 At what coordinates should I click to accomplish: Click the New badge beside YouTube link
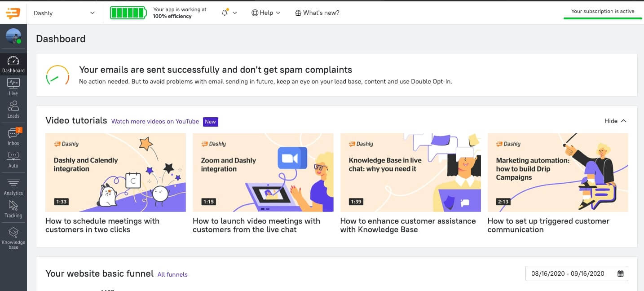click(x=210, y=122)
